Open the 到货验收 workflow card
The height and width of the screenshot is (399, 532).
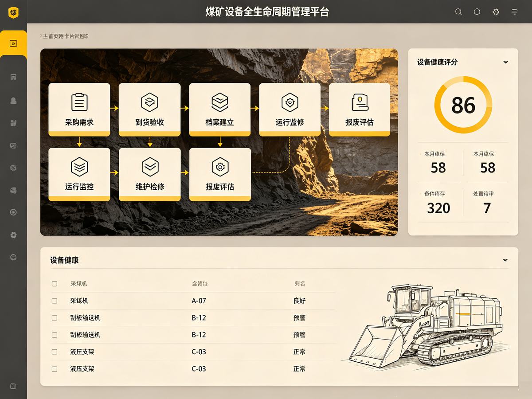tap(149, 110)
